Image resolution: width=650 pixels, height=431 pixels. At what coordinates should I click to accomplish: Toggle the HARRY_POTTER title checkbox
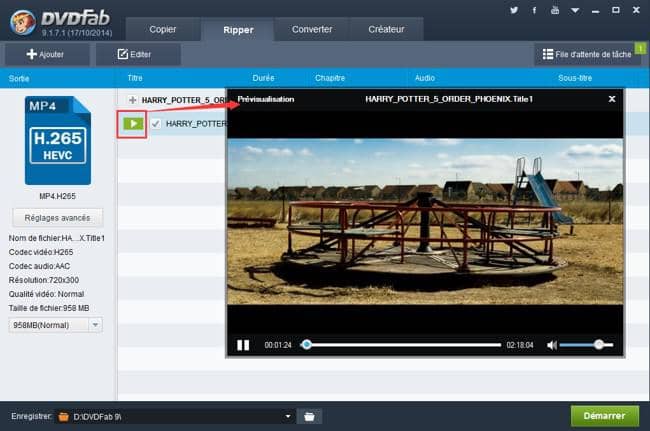click(x=155, y=123)
